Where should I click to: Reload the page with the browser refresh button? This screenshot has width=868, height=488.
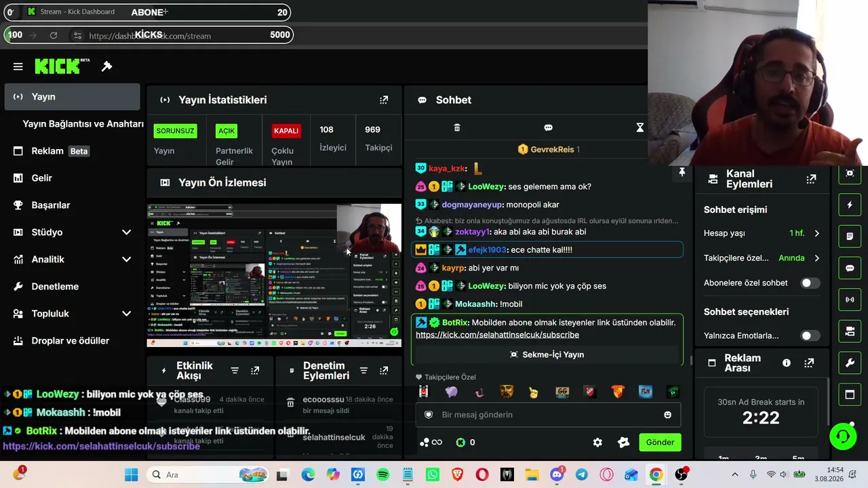[x=54, y=35]
